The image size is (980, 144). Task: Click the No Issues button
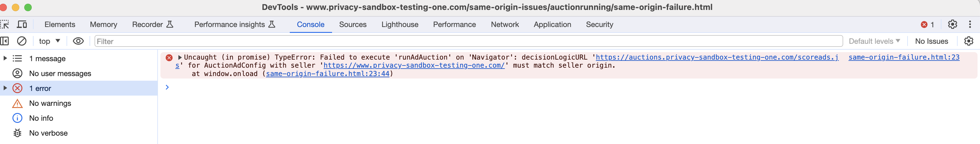931,41
